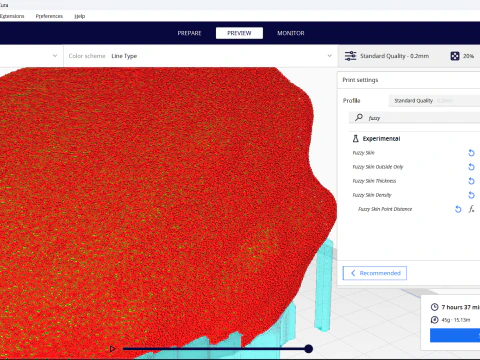This screenshot has height=360, width=480.
Task: Click the settings search field containing fuzzy
Action: point(414,118)
